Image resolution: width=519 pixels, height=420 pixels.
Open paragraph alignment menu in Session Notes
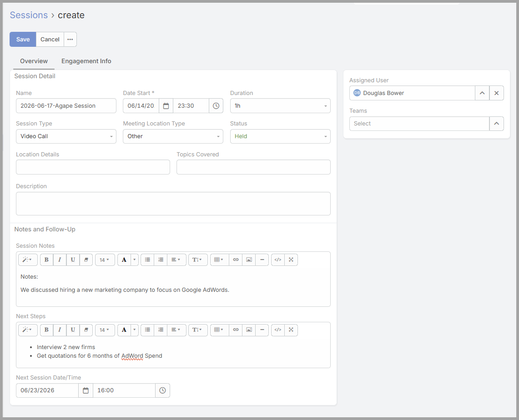point(176,260)
